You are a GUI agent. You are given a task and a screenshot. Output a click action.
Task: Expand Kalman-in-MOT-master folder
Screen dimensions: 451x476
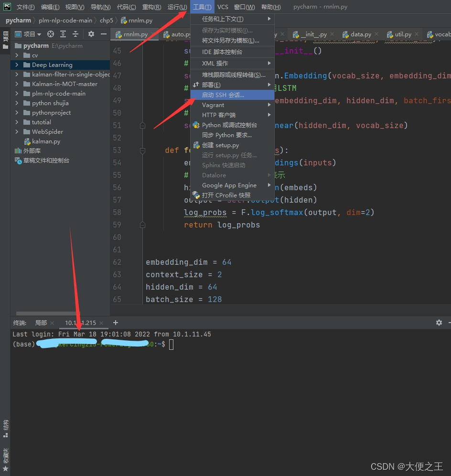(x=17, y=84)
